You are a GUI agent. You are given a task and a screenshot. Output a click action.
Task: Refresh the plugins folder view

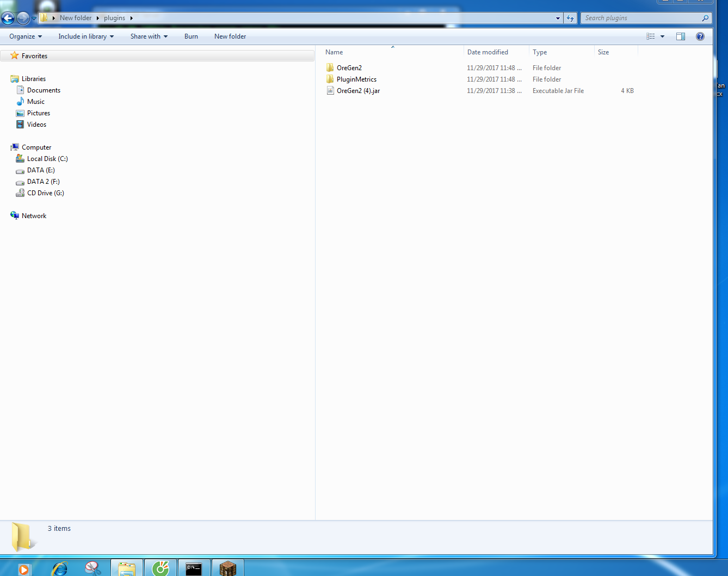tap(570, 18)
